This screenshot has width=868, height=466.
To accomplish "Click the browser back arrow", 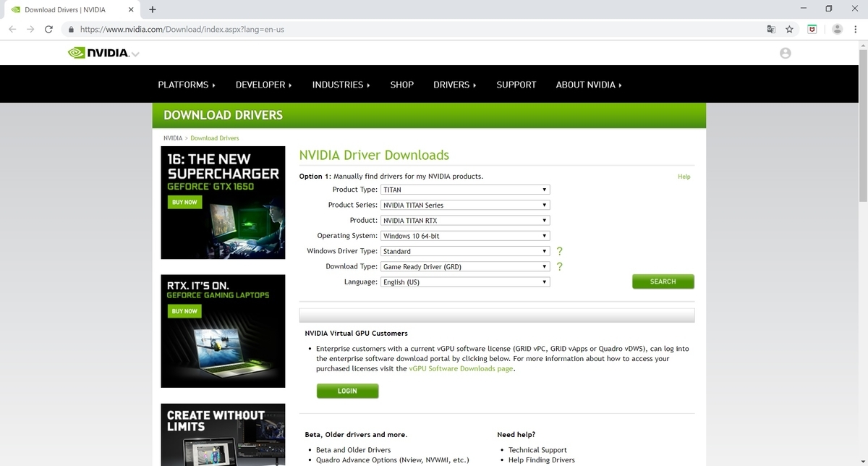I will click(x=12, y=29).
